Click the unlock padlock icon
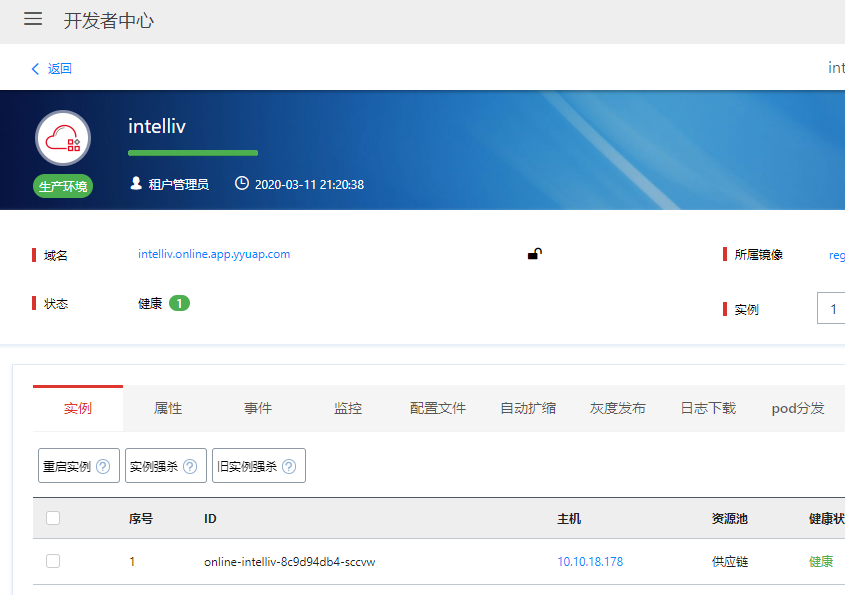Screen dimensions: 845x595 pos(535,254)
